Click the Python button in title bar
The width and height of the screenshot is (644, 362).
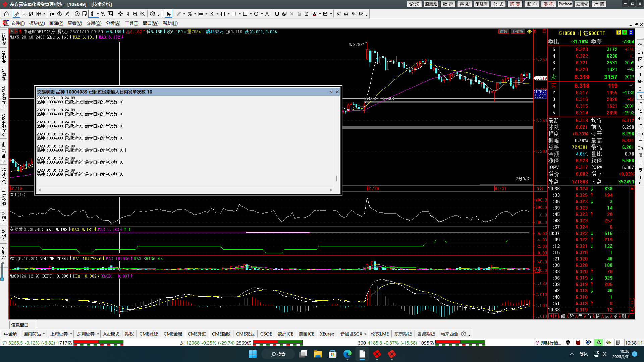pos(565,4)
